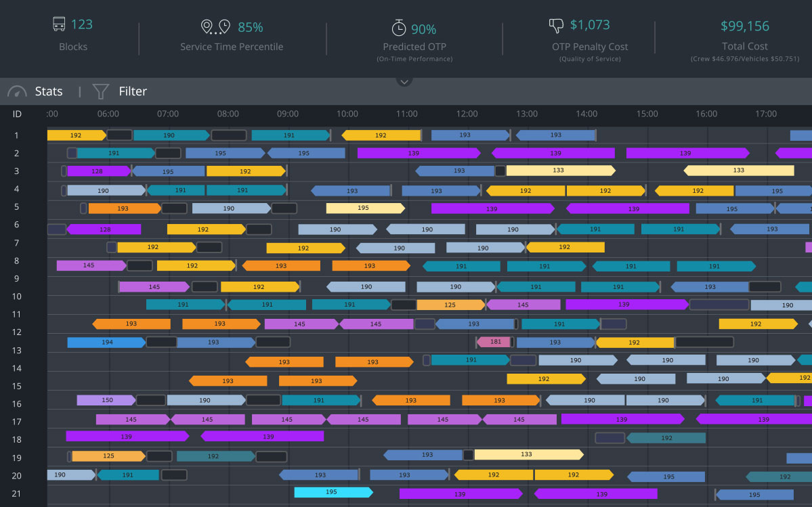Click the stopwatch Predicted OTP icon
Screen dimensions: 812x507
(398, 28)
